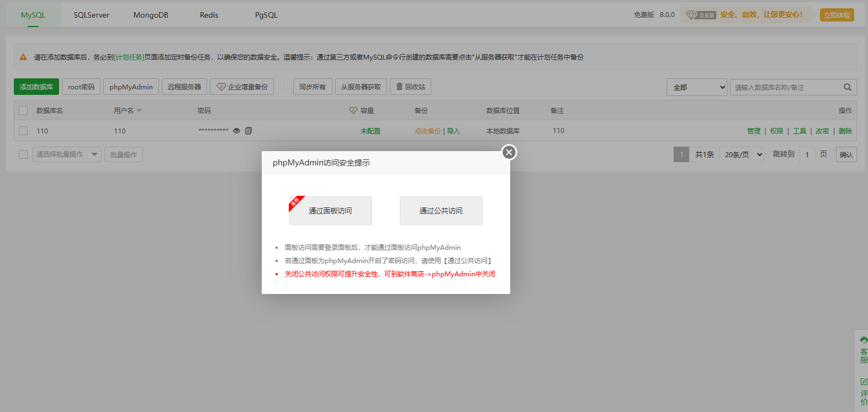Focus the database name search field
Screen dimensions: 868x412
click(x=786, y=87)
